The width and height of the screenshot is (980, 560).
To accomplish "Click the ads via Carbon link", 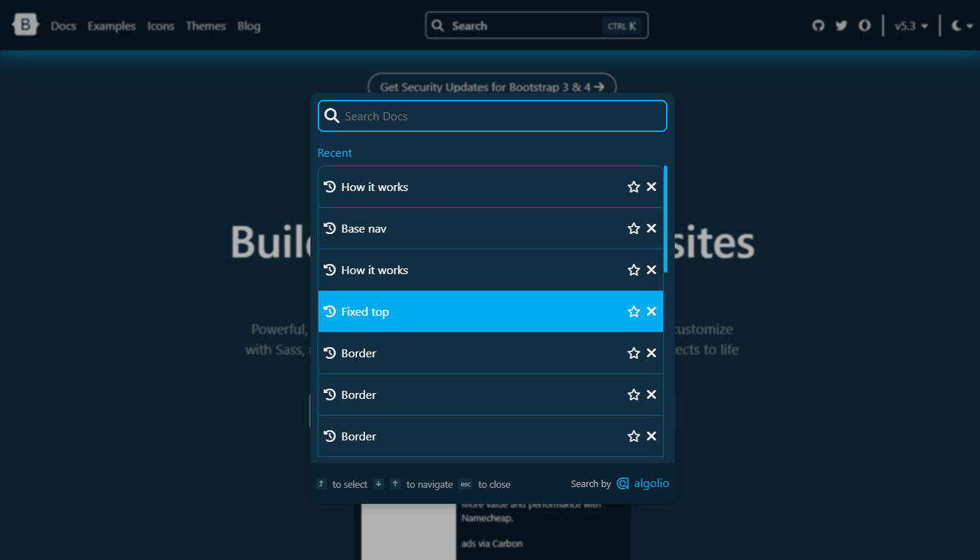I will pyautogui.click(x=492, y=543).
